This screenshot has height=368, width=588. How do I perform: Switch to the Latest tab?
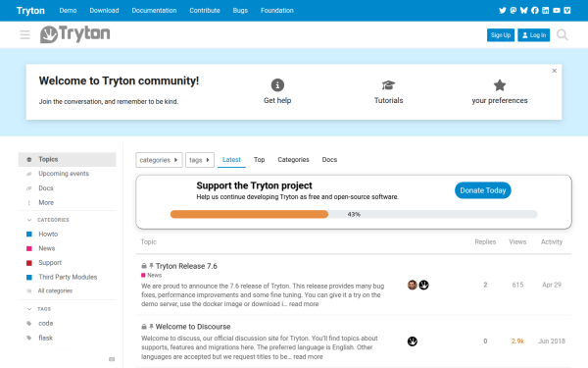pyautogui.click(x=231, y=160)
